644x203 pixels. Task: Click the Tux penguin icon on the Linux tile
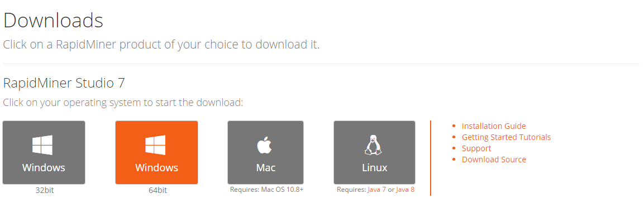pyautogui.click(x=374, y=145)
